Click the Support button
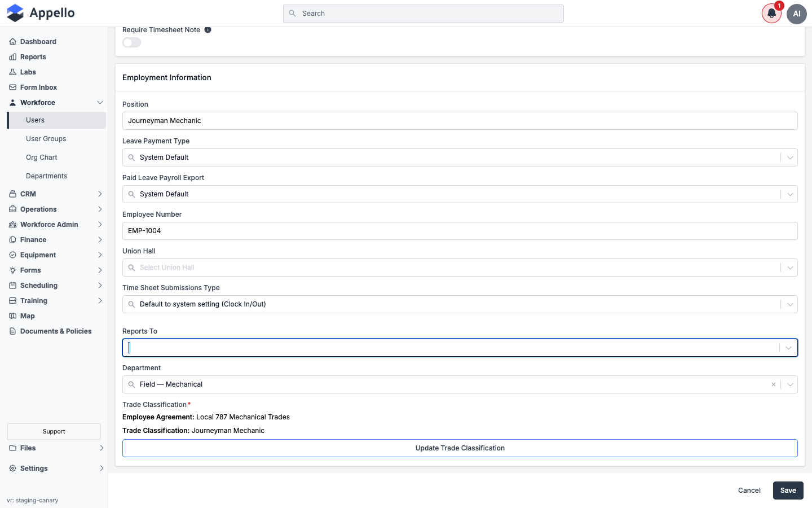This screenshot has width=812, height=508. tap(54, 431)
